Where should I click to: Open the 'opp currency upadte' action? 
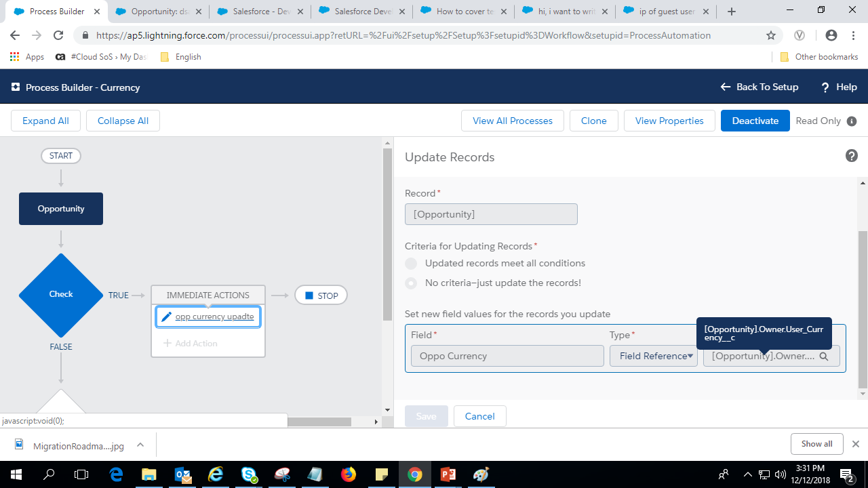click(x=214, y=317)
